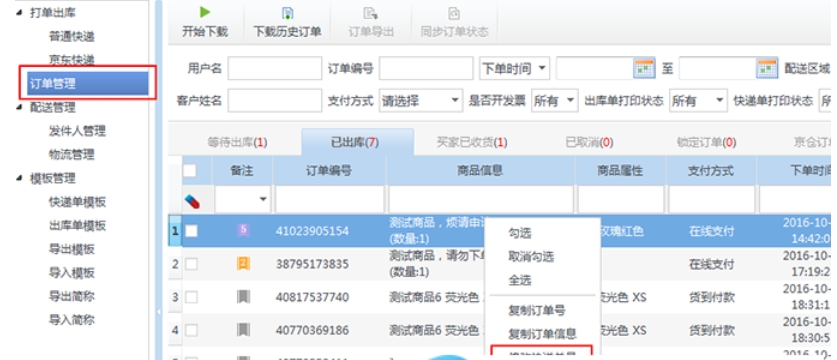The height and width of the screenshot is (360, 837).
Task: Click the 订单导出 export icon
Action: [x=370, y=13]
